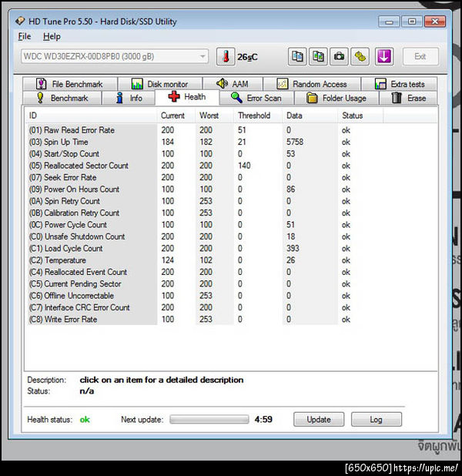The height and width of the screenshot is (476, 462).
Task: Select the Power On Hours Count row
Action: coord(205,189)
